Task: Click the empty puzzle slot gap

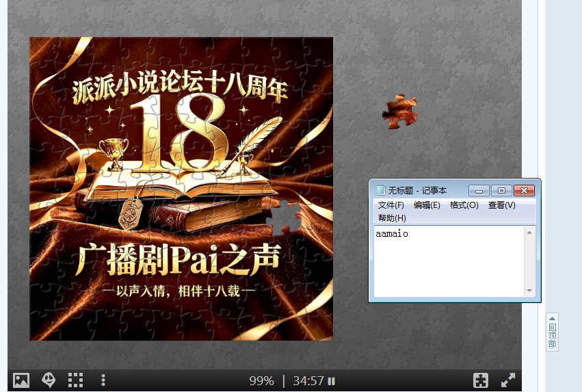Action: pos(285,217)
